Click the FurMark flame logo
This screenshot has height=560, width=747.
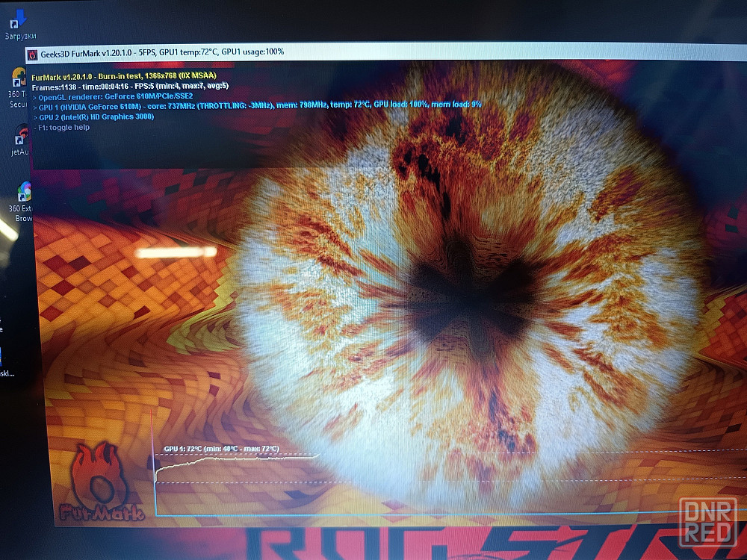101,482
